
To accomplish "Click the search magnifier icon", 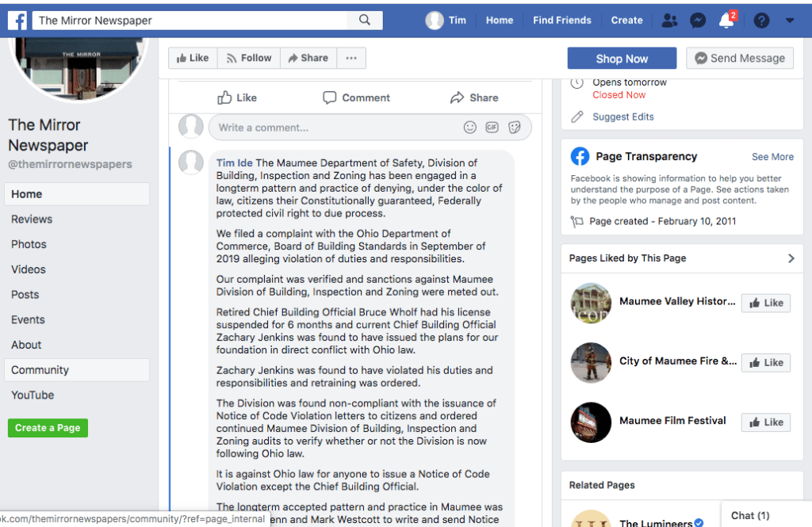I will [x=365, y=20].
